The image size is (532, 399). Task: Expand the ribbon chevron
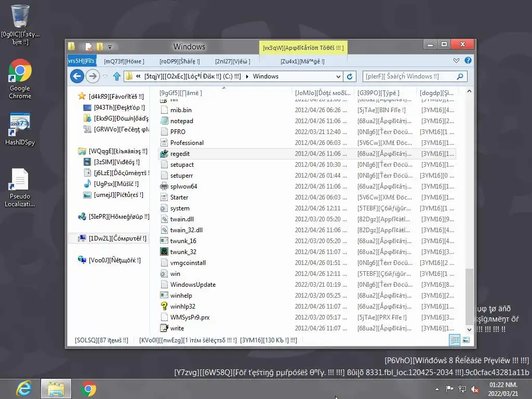pos(456,60)
